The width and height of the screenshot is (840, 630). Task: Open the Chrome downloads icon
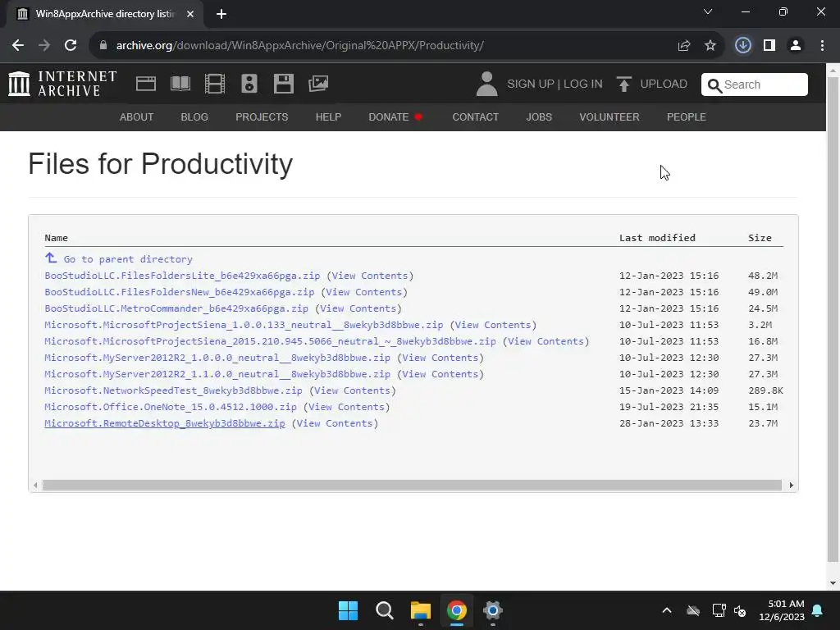(743, 46)
